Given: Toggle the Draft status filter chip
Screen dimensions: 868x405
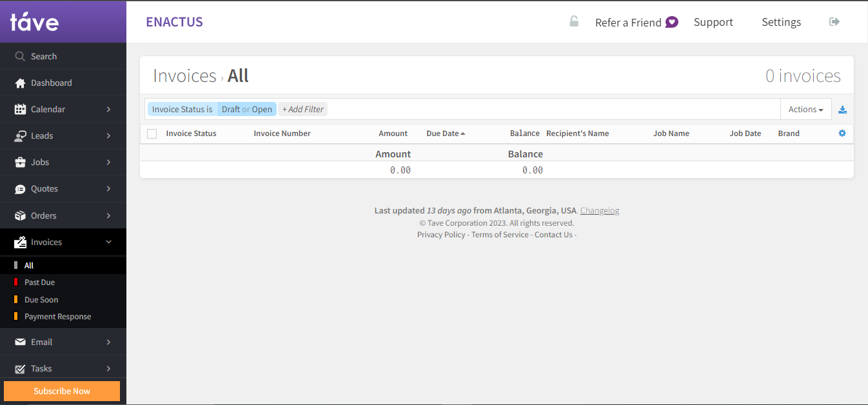Looking at the screenshot, I should (x=230, y=109).
